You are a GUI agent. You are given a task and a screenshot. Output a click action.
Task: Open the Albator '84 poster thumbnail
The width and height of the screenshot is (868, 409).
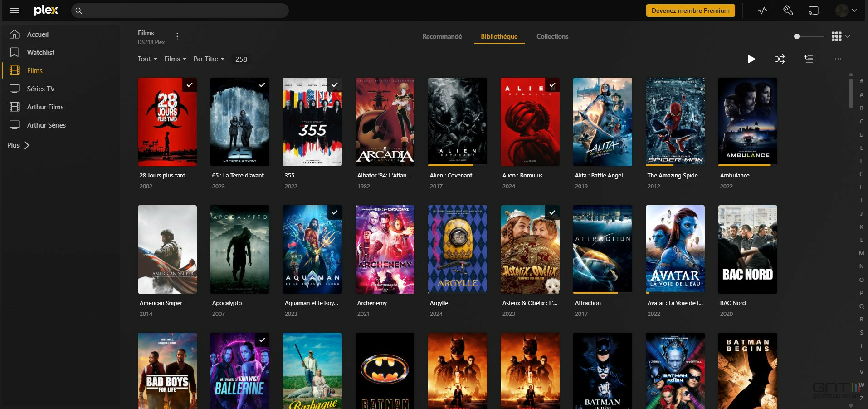point(385,122)
